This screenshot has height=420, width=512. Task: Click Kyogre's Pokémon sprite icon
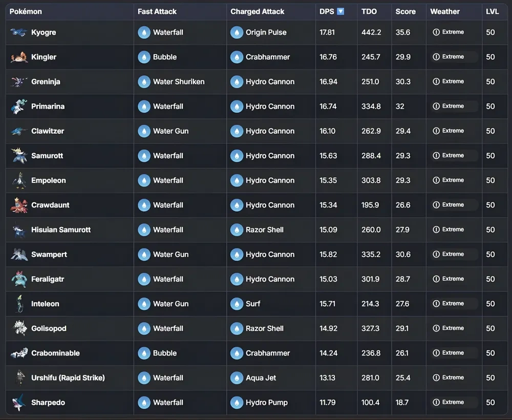18,32
